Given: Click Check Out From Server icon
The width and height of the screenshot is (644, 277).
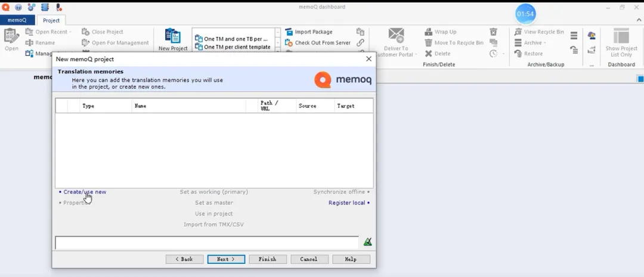Looking at the screenshot, I should 289,43.
